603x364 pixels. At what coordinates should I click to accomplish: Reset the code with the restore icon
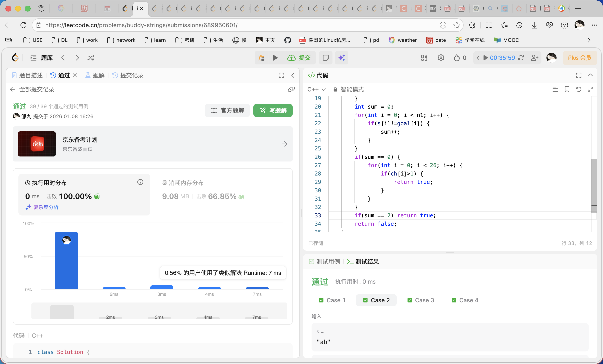(578, 90)
